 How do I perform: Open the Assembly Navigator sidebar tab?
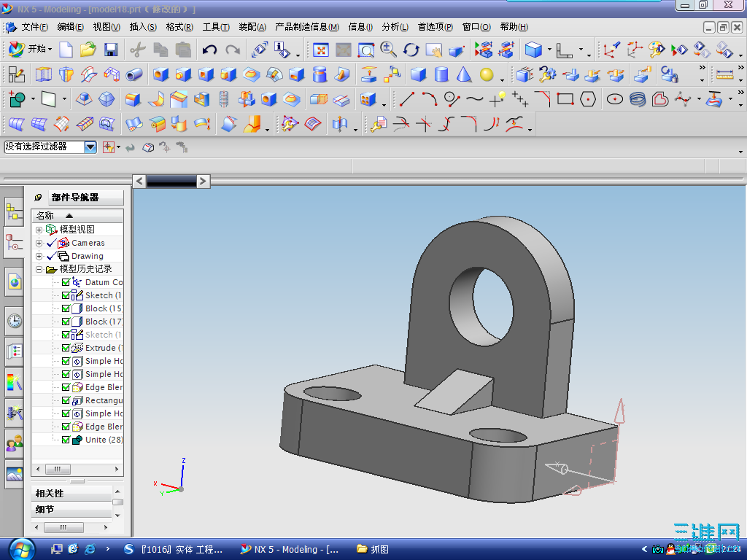tap(15, 212)
